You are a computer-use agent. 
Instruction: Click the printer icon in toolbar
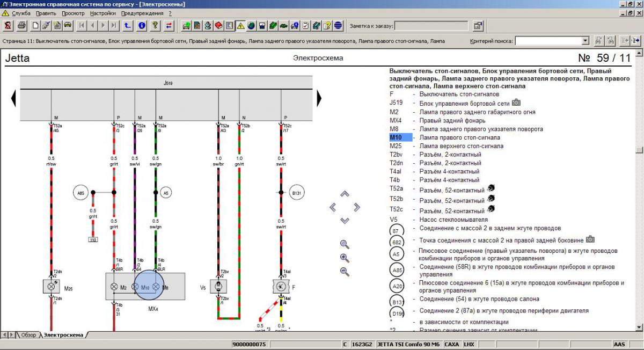[21, 25]
